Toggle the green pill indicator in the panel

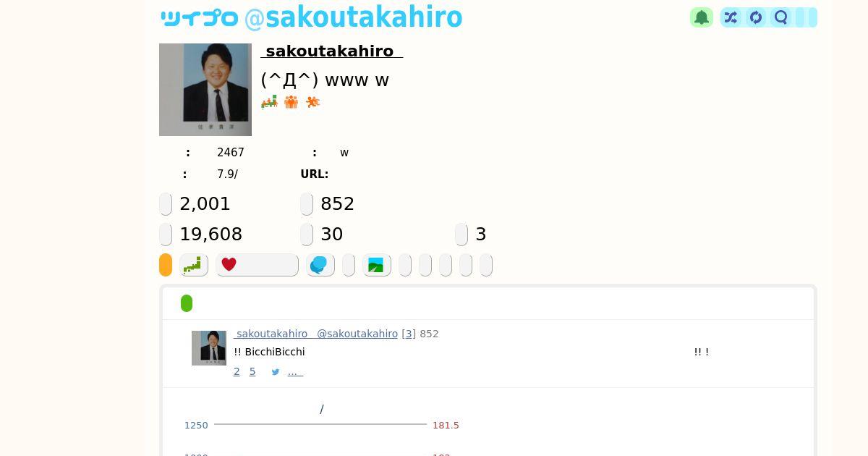click(x=187, y=303)
